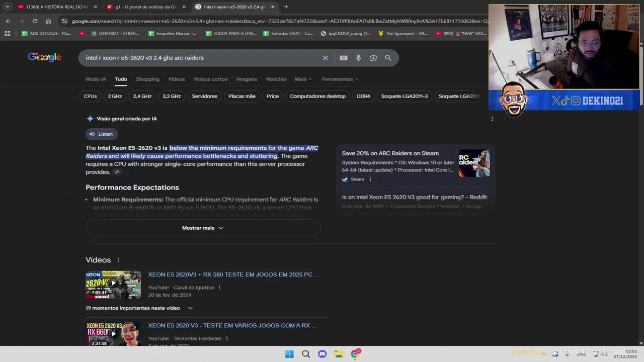Screen dimensions: 644x362
Task: Open the on-screen keyboard input tool
Action: pos(344,58)
